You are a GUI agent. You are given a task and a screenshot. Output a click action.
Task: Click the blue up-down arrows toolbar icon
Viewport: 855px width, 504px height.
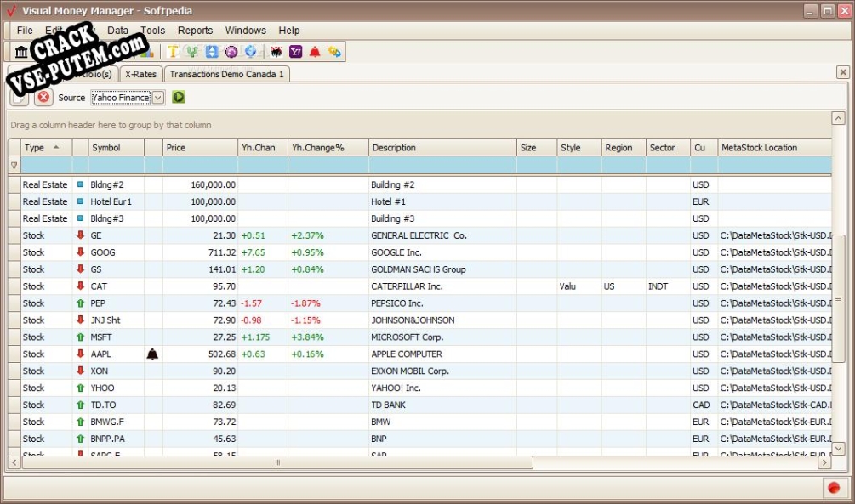point(212,52)
